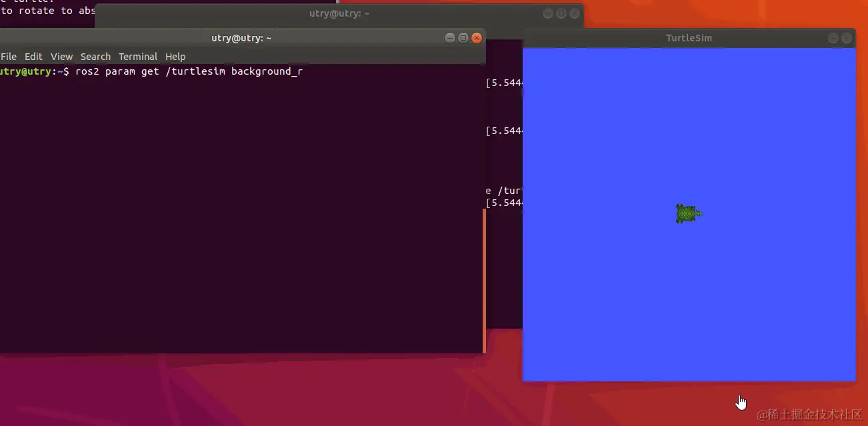This screenshot has height=426, width=868.
Task: Click the front terminal title 'utry@utry: ~'
Action: pyautogui.click(x=241, y=38)
